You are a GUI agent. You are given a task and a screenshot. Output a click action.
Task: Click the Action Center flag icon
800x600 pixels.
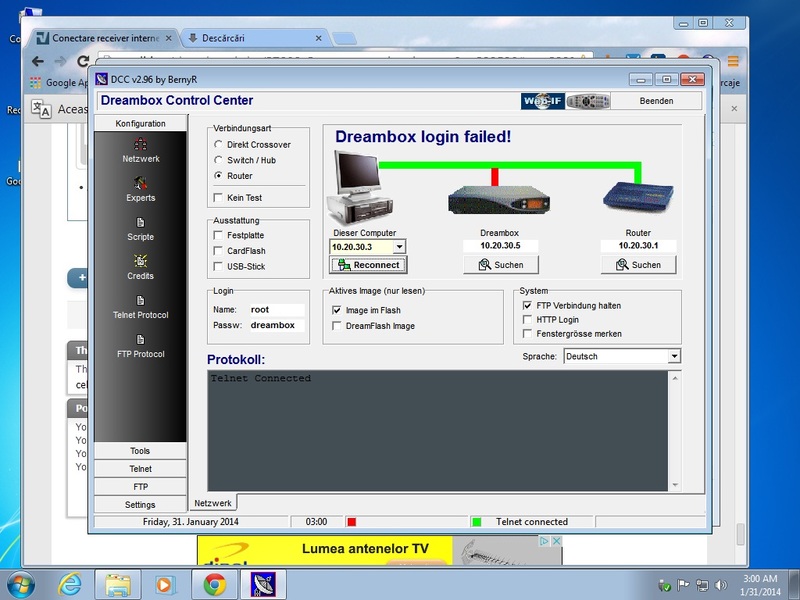[683, 585]
